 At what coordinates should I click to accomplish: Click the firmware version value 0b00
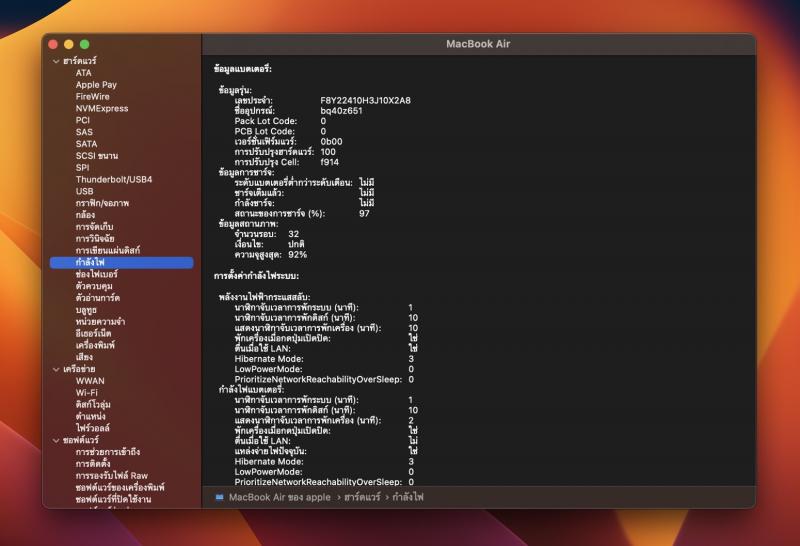pos(331,141)
